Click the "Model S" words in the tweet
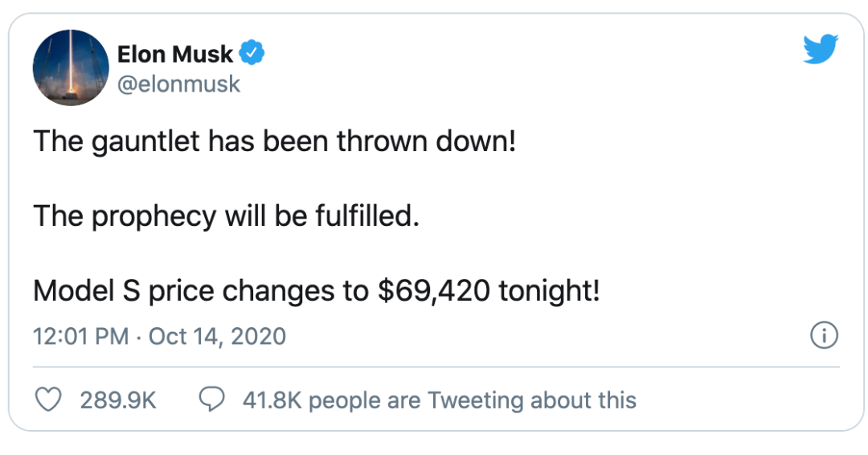The image size is (868, 455). point(87,290)
